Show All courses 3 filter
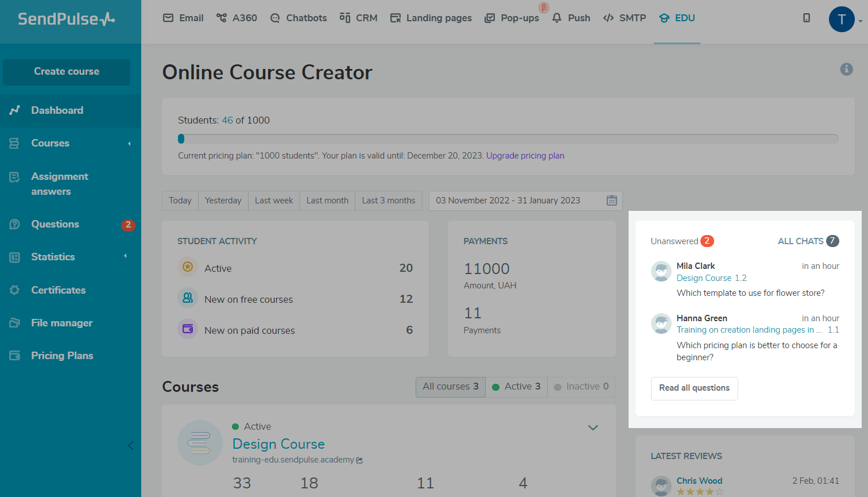The image size is (868, 497). pos(450,387)
